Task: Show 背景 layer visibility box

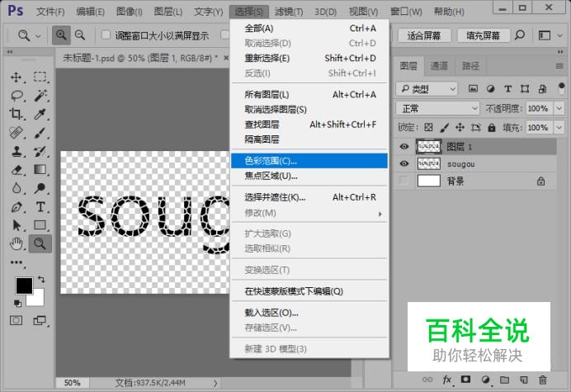Action: click(403, 181)
